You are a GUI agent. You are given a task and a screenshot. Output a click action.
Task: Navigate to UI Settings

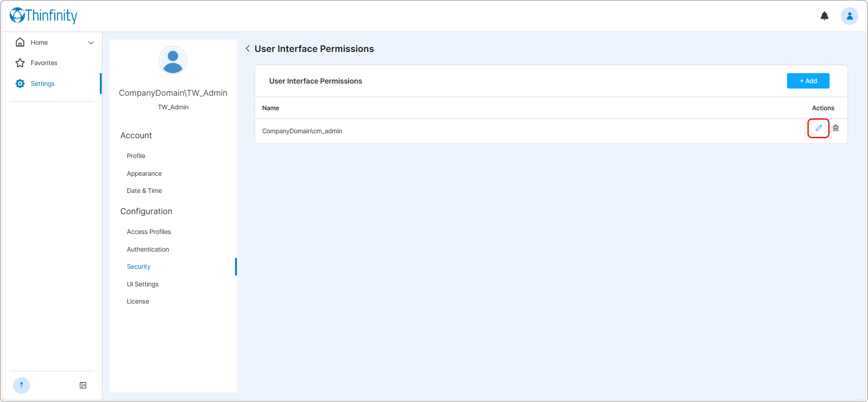142,284
